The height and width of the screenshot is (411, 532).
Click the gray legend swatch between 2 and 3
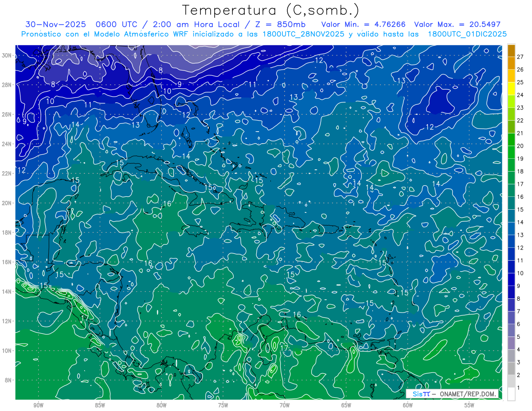click(511, 368)
